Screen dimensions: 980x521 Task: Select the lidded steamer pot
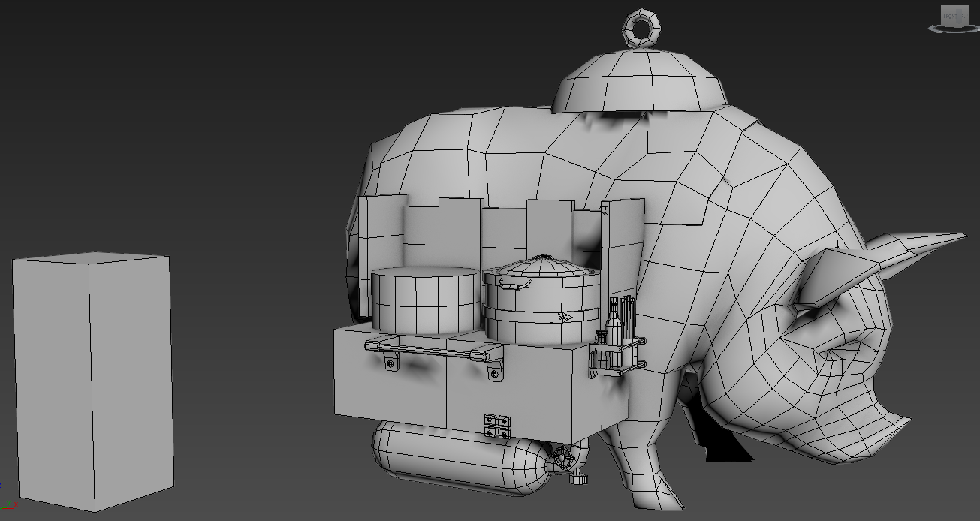point(541,300)
